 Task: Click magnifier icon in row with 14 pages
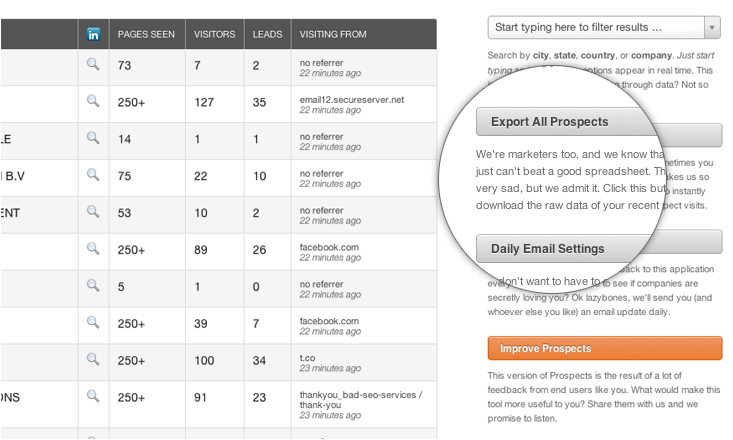click(94, 138)
